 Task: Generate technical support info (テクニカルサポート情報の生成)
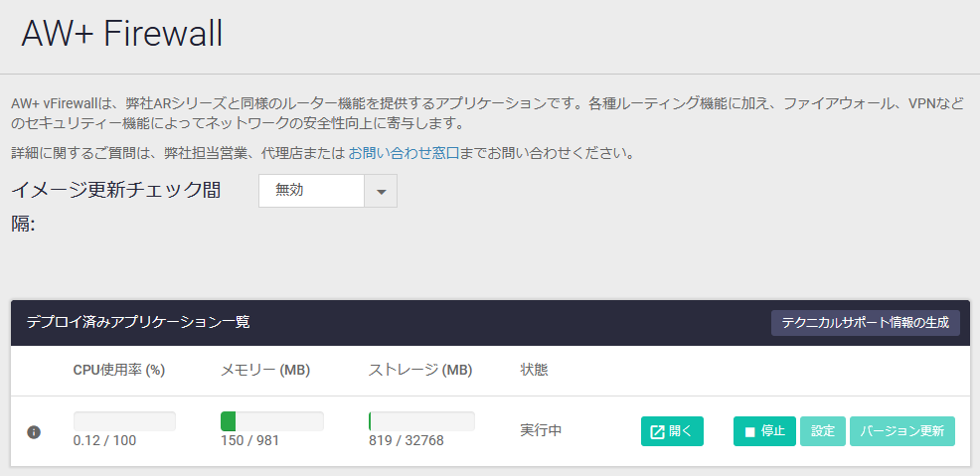(865, 323)
